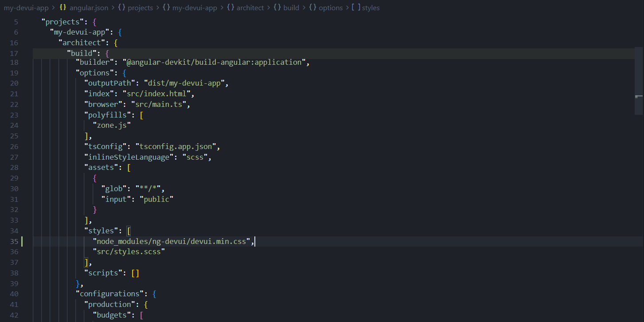Click the braces icon before angular.json

pyautogui.click(x=63, y=8)
